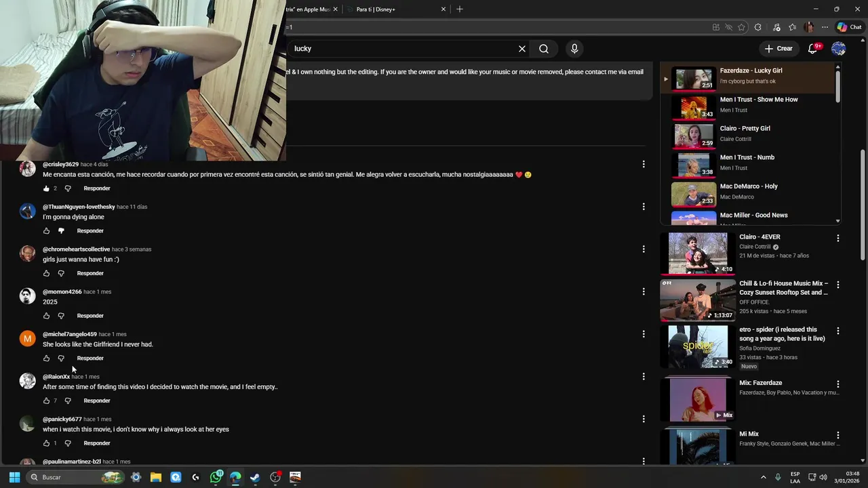
Task: Like the '2025' comment by @momon4266
Action: pyautogui.click(x=46, y=316)
